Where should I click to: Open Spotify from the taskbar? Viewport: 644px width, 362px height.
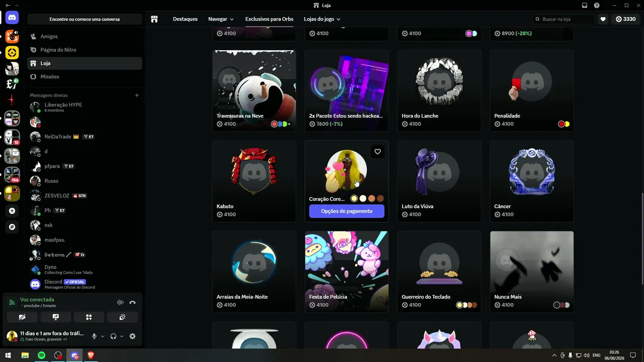click(x=42, y=355)
